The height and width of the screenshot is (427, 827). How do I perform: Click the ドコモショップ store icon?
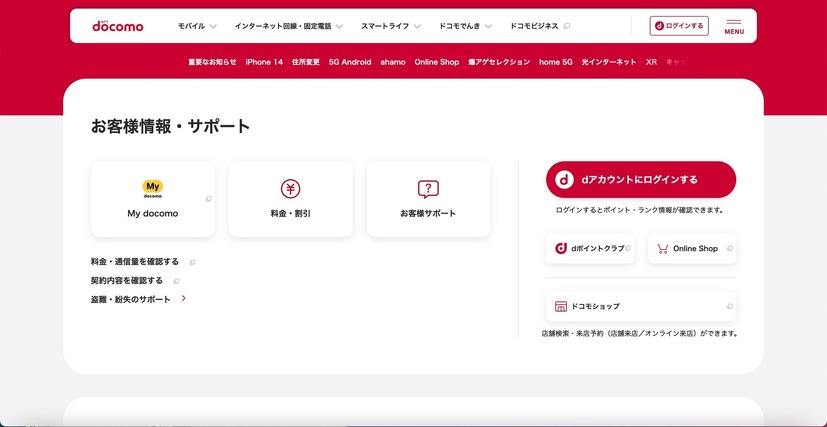click(x=562, y=306)
